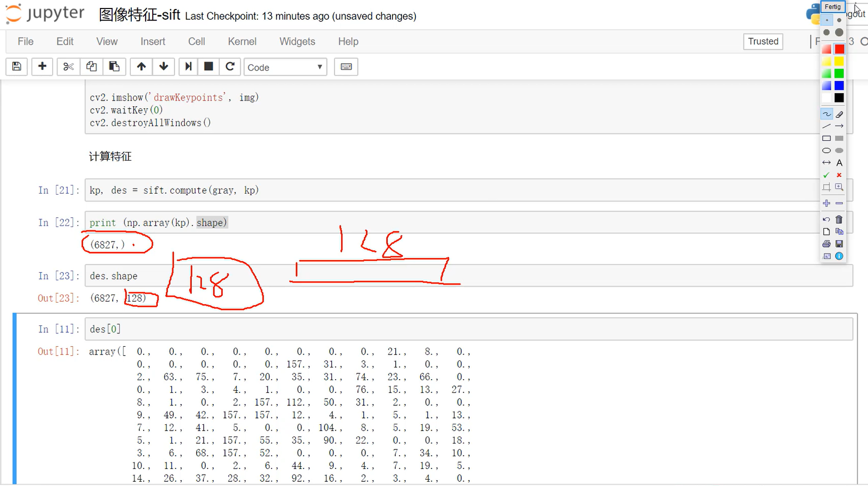Pick the solid red color swatch

click(x=839, y=49)
